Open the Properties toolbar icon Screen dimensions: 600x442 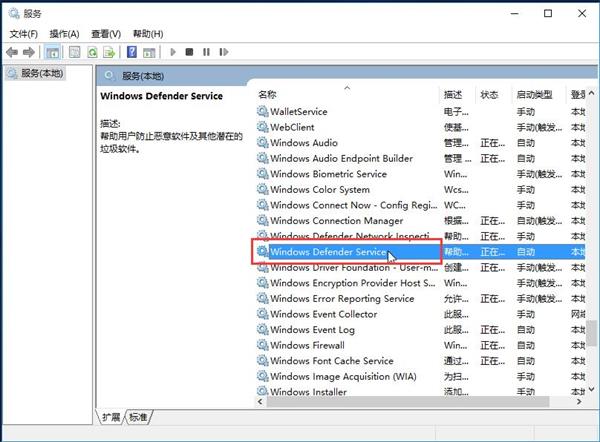(x=75, y=52)
